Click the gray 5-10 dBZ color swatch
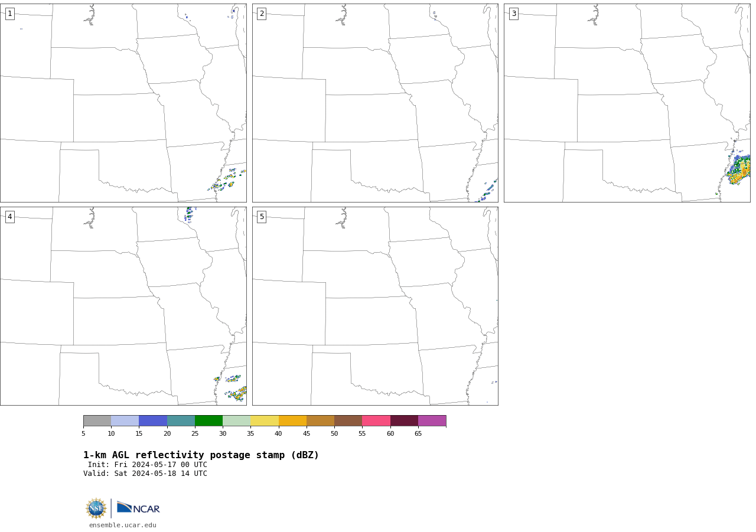Image resolution: width=756 pixels, height=532 pixels. pos(97,421)
